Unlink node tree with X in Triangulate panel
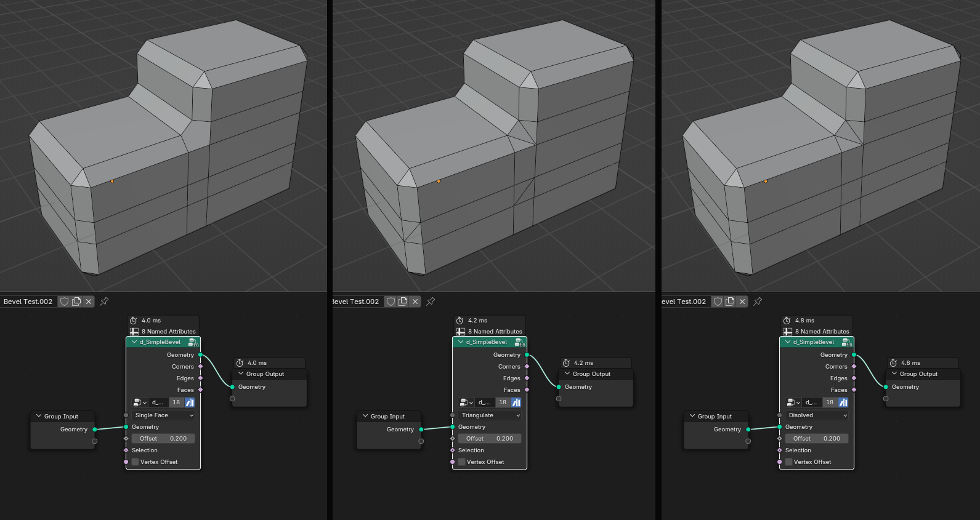The height and width of the screenshot is (520, 980). [x=415, y=302]
